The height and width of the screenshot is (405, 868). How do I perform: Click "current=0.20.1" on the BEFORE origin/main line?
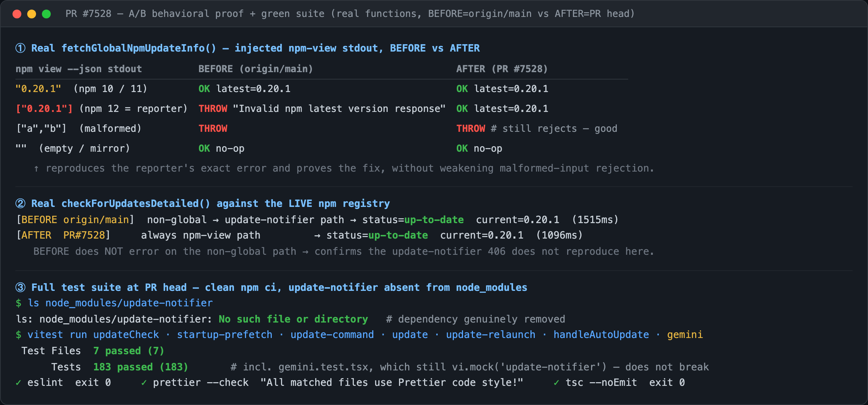518,220
